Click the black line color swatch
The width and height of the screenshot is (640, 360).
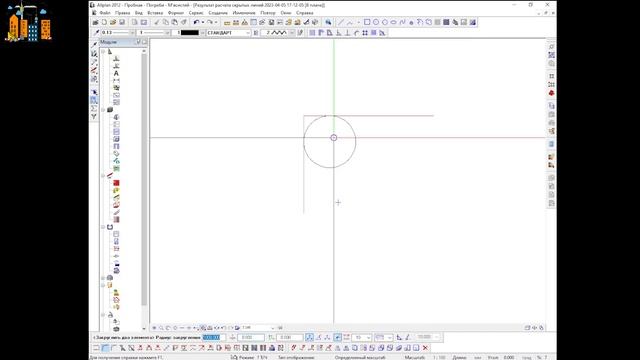pyautogui.click(x=190, y=33)
